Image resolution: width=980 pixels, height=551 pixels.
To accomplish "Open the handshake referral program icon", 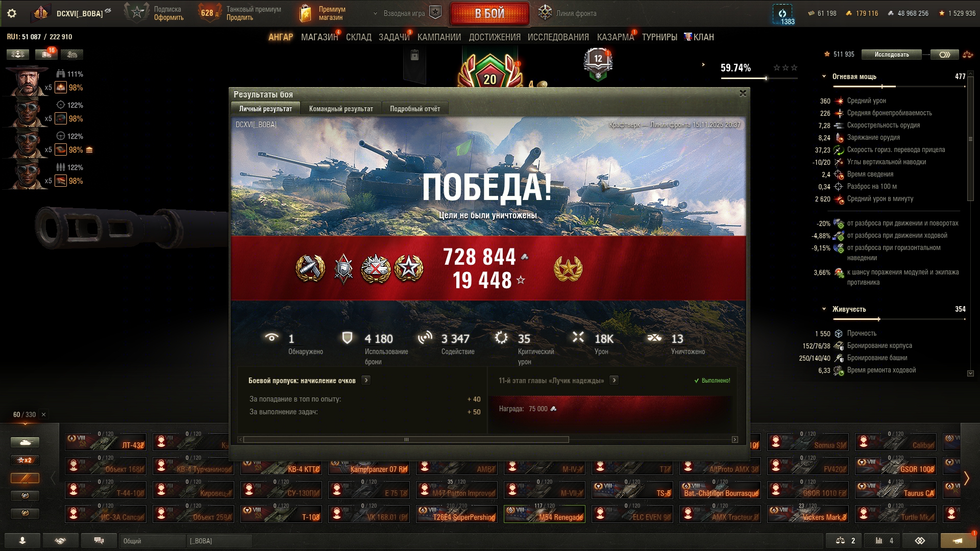I will [60, 540].
